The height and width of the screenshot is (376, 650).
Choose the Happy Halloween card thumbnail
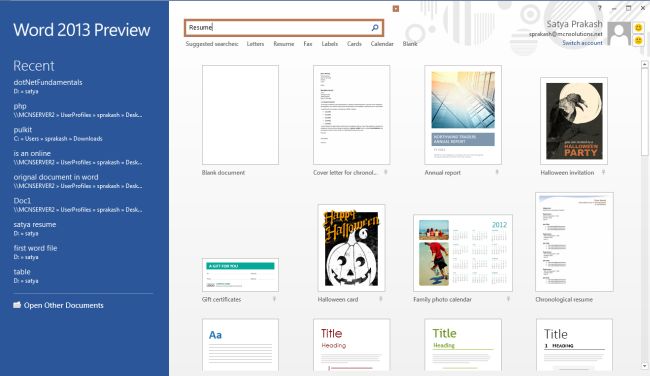(x=352, y=247)
